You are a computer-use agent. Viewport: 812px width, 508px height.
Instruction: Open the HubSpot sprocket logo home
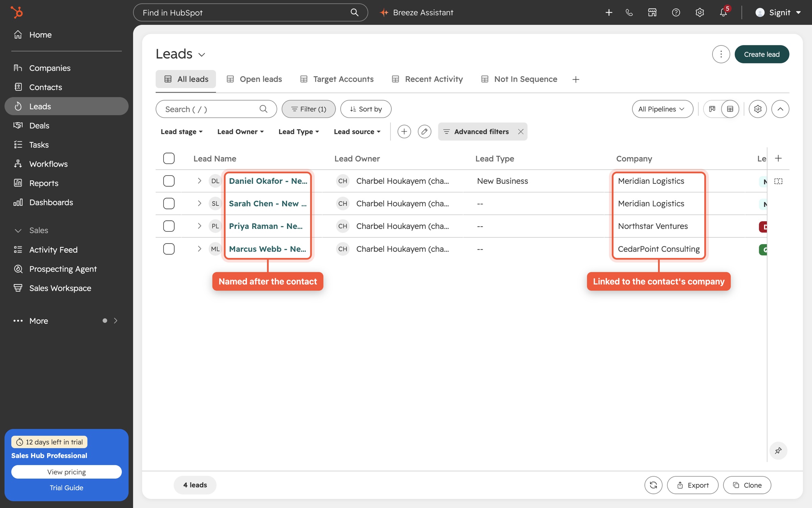[x=17, y=12]
